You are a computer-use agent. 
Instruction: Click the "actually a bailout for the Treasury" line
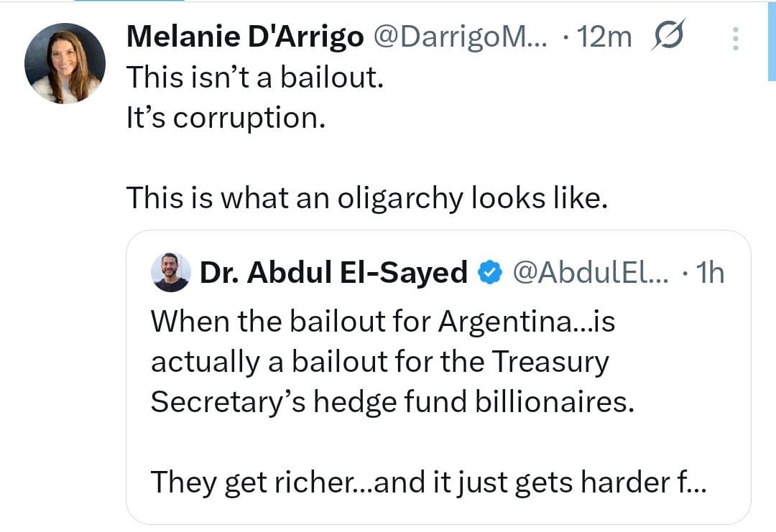tap(379, 361)
